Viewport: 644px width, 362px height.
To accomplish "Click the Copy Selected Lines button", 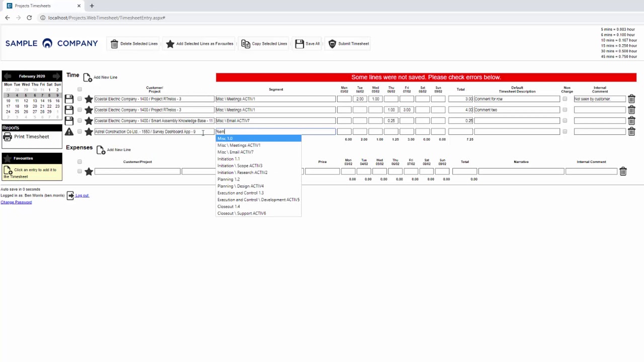I will tap(264, 44).
